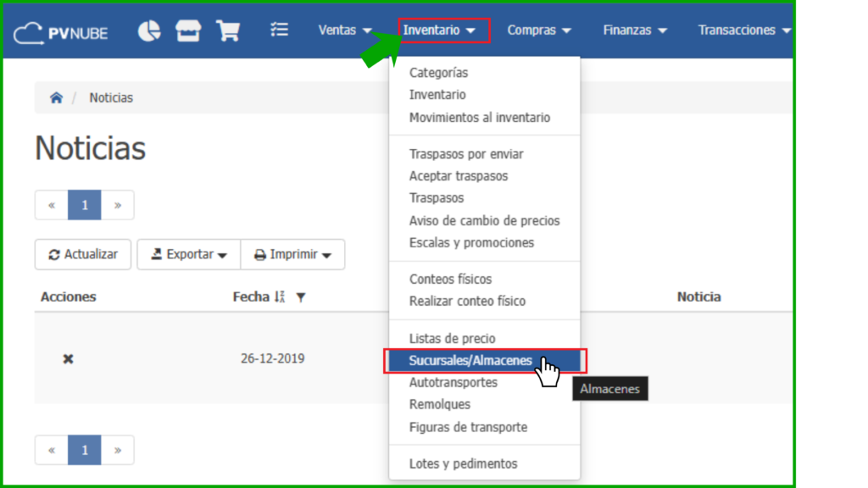Select Sucursales/Almacenes from the Inventario menu
This screenshot has height=488, width=868.
469,360
